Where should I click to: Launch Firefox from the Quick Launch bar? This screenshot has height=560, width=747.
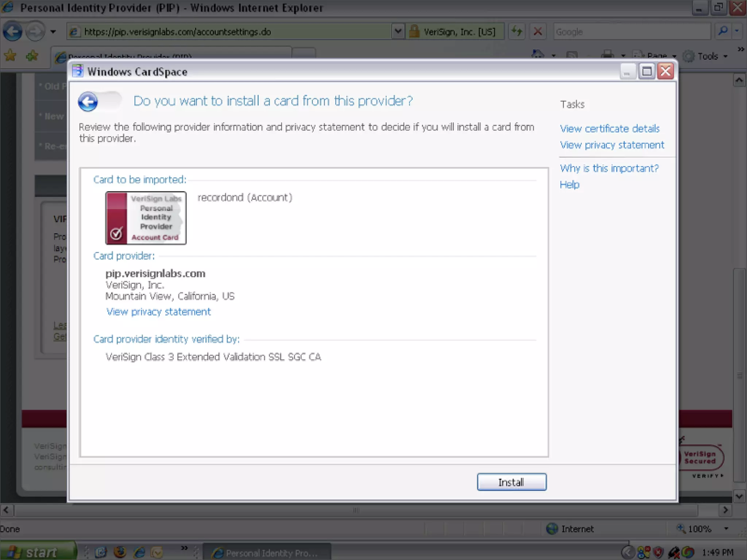click(120, 552)
